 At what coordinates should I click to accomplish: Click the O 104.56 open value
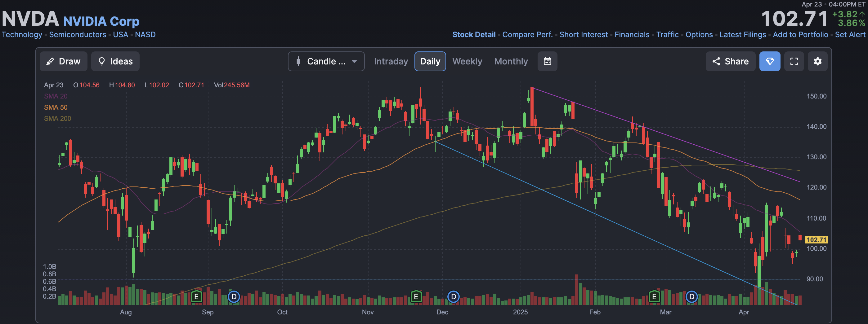(x=86, y=85)
